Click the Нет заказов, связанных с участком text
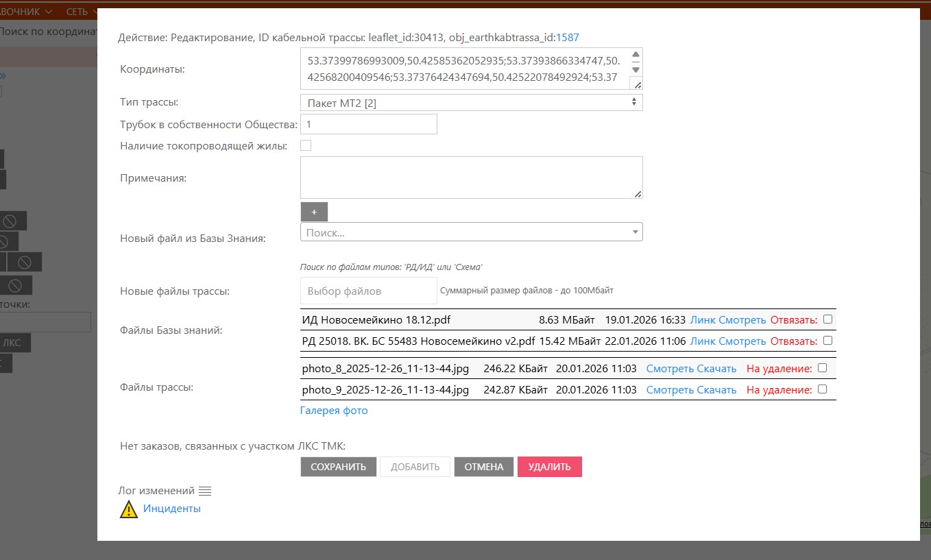 coord(232,446)
